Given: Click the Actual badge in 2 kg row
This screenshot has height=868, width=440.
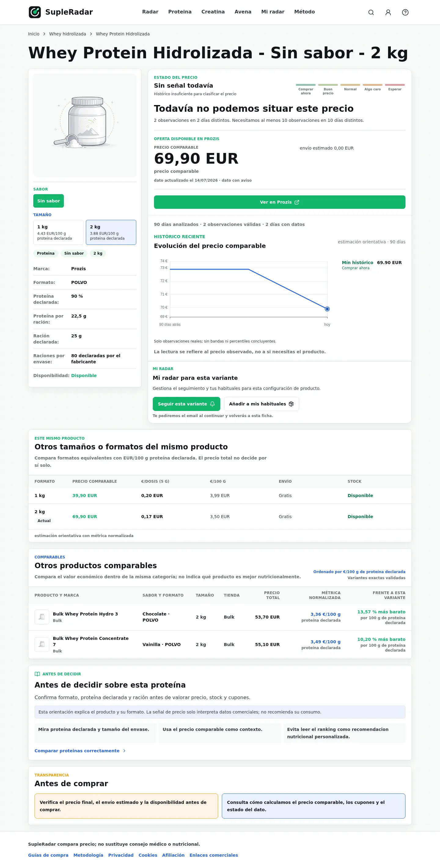Looking at the screenshot, I should point(44,521).
